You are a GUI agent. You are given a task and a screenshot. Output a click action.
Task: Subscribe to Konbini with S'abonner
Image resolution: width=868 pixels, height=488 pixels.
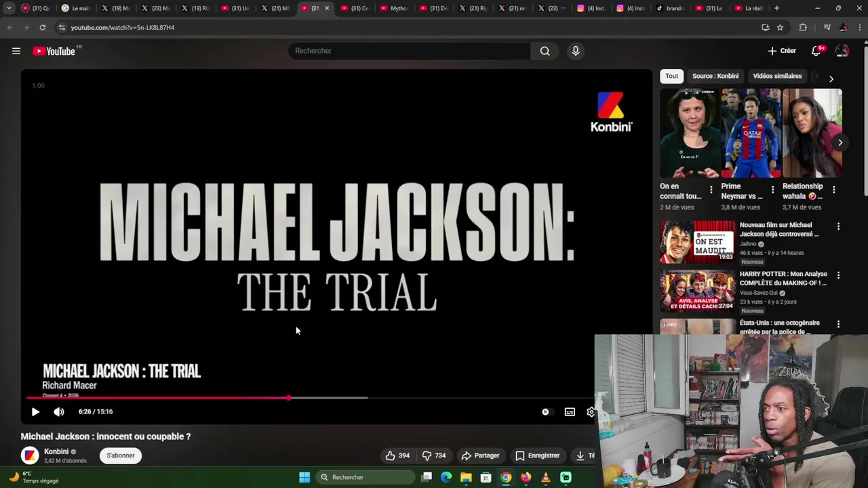click(120, 455)
